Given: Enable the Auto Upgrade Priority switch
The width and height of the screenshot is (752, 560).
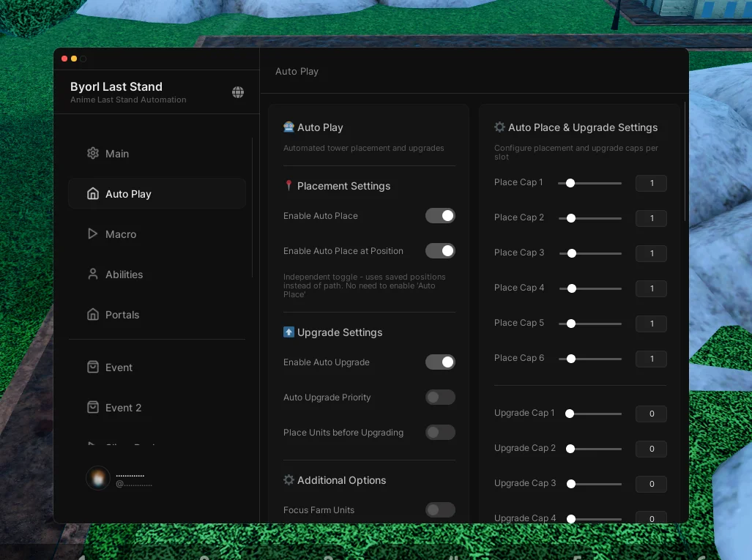Looking at the screenshot, I should 440,397.
